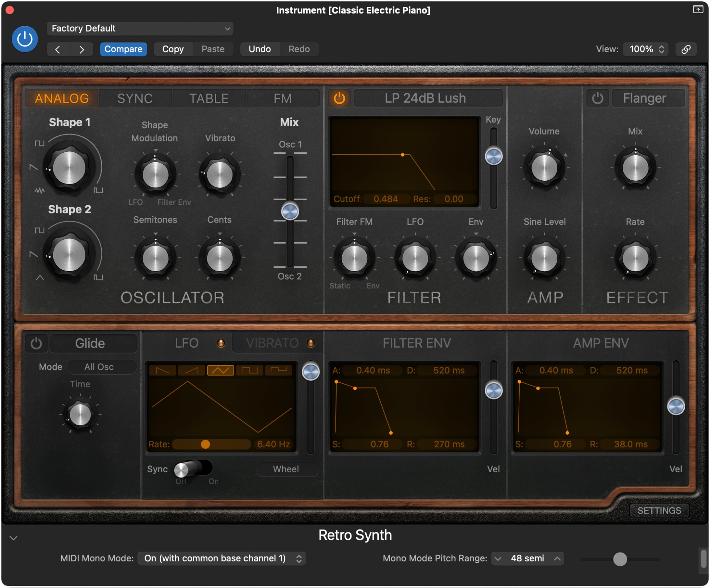Screen dimensions: 710x588
Task: Click the Cents knob
Action: (220, 258)
